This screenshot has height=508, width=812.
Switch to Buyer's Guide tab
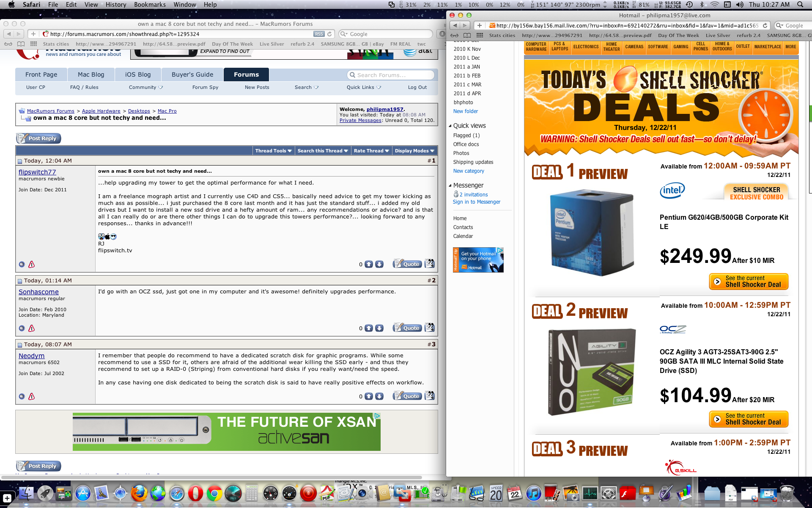[192, 75]
